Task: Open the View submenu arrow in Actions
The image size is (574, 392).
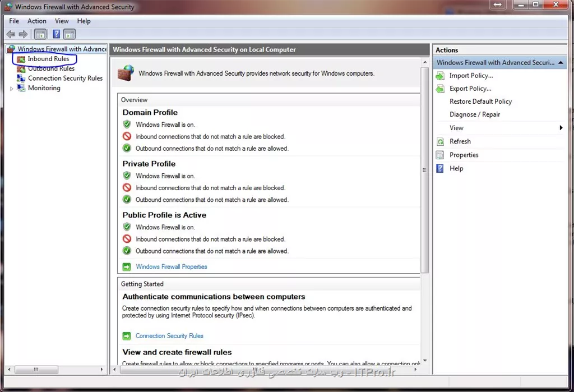Action: coord(561,128)
